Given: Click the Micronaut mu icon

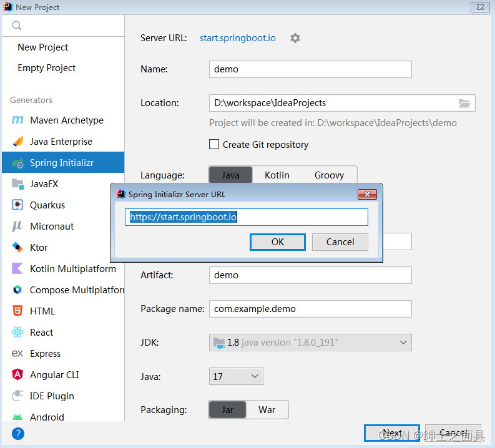Looking at the screenshot, I should click(17, 226).
